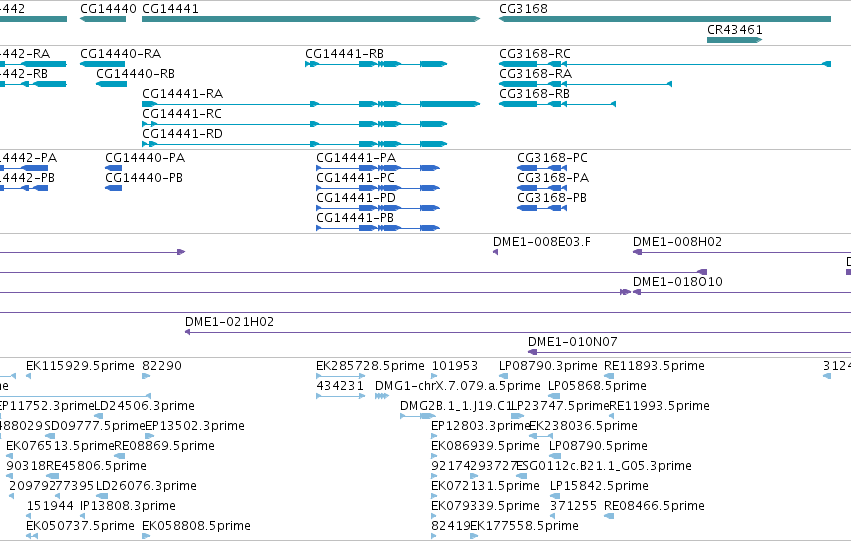The width and height of the screenshot is (851, 541).
Task: Click transcript CG14440-RB
Action: click(x=112, y=84)
